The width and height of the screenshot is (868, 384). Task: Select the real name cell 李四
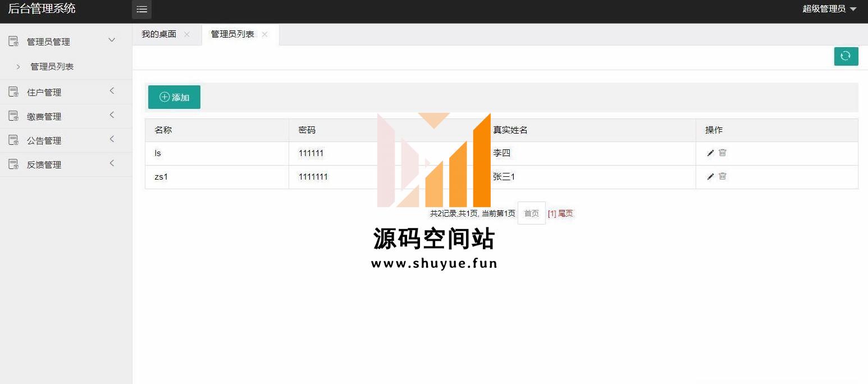[x=502, y=153]
